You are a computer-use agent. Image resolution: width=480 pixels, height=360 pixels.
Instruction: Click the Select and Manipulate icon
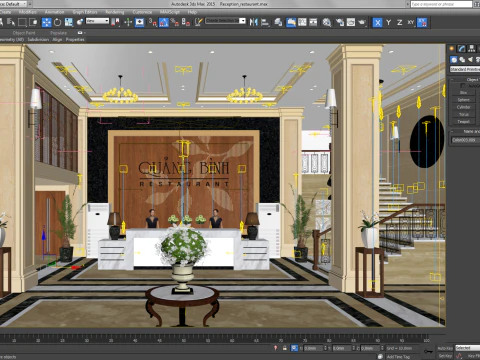click(x=128, y=22)
